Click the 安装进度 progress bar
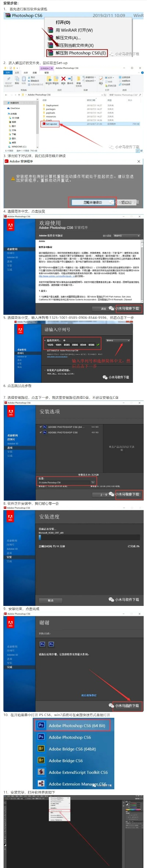 (89, 537)
